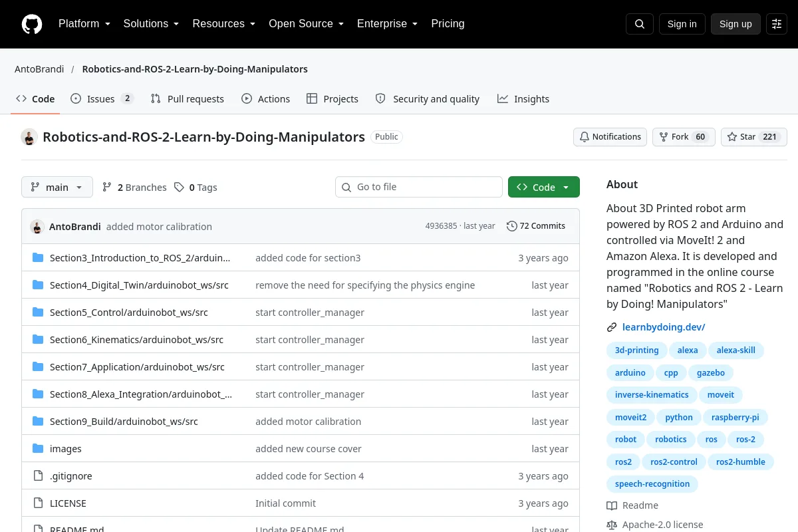
Task: Click the GitHub logo icon
Action: tap(32, 24)
